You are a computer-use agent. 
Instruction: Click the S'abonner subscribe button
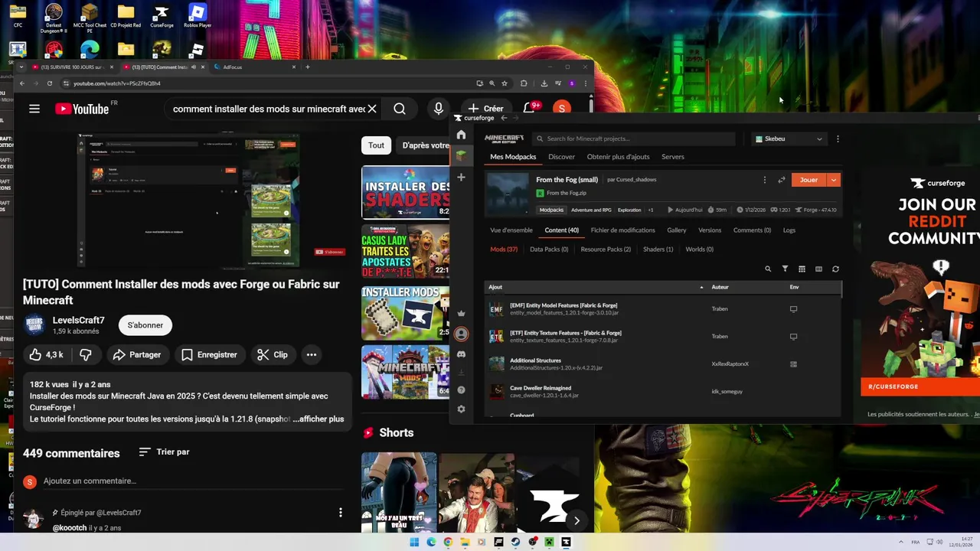(145, 325)
